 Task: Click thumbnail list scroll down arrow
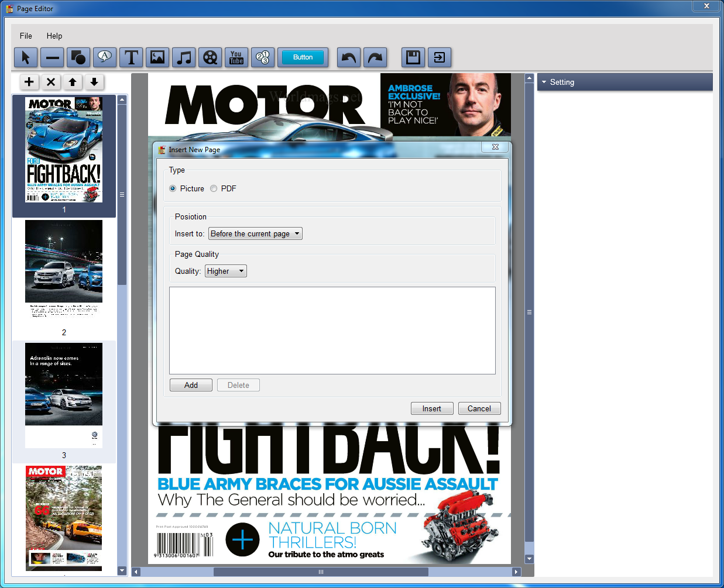pos(122,570)
